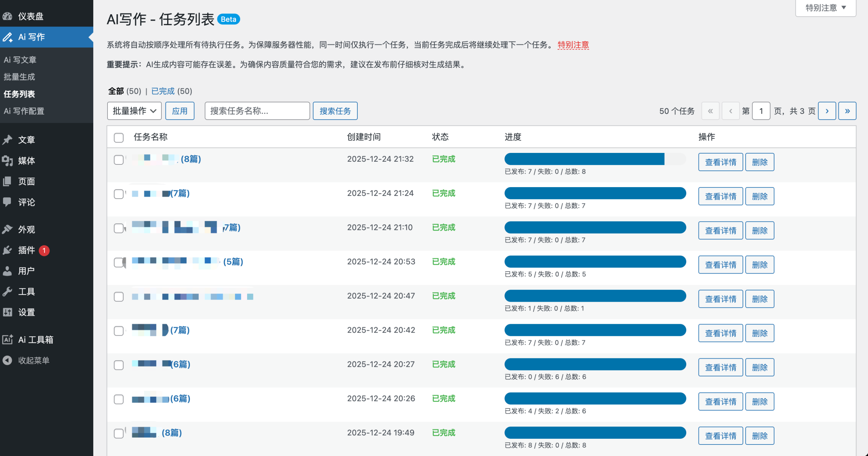Select the task created at 20:47
The height and width of the screenshot is (456, 868).
pyautogui.click(x=119, y=297)
